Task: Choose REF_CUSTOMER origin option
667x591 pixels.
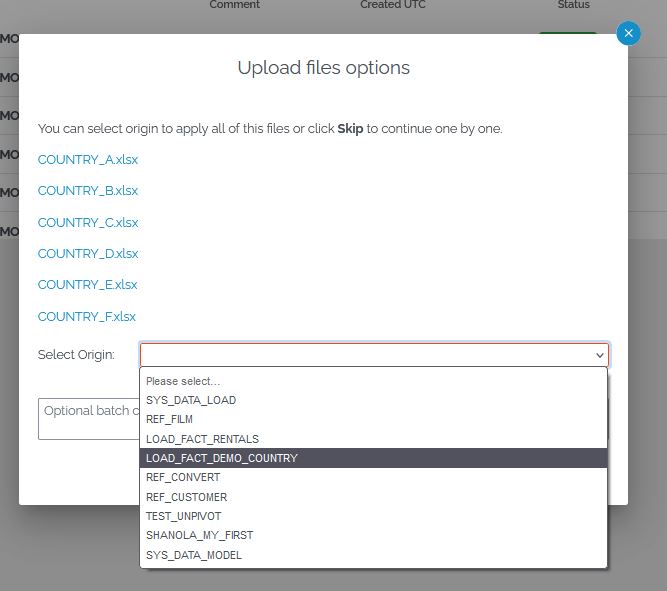Action: 186,497
